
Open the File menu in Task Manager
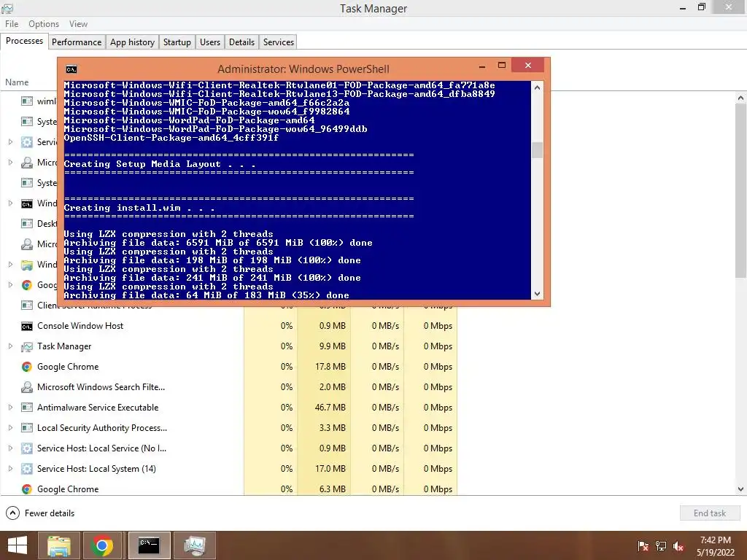click(x=12, y=24)
